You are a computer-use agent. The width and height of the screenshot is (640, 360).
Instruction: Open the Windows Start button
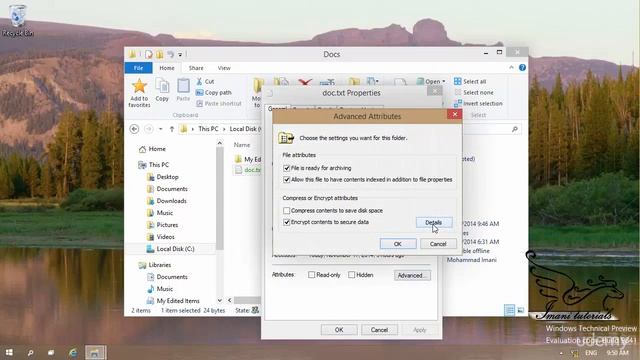point(9,352)
